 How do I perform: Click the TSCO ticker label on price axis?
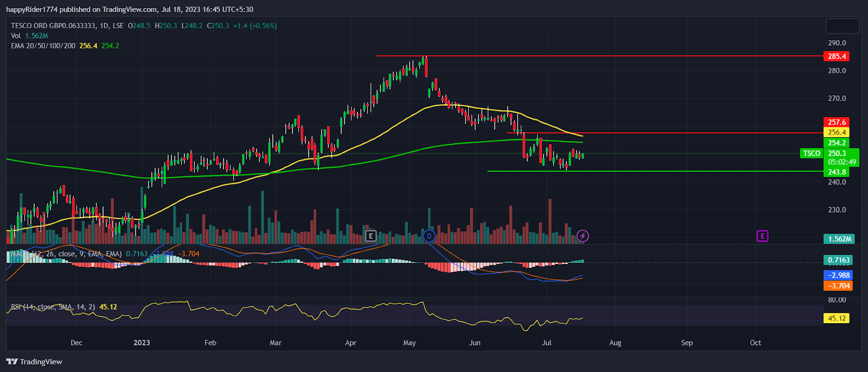[x=812, y=153]
